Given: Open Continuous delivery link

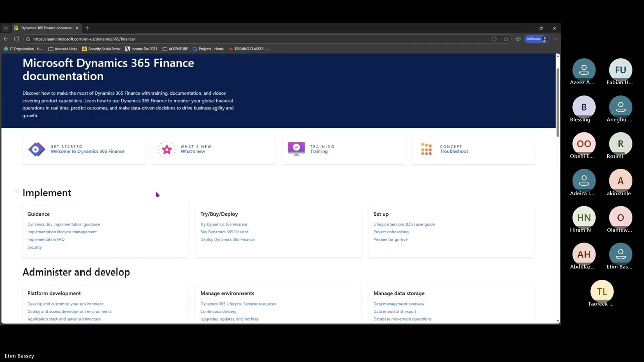Looking at the screenshot, I should coord(218,311).
